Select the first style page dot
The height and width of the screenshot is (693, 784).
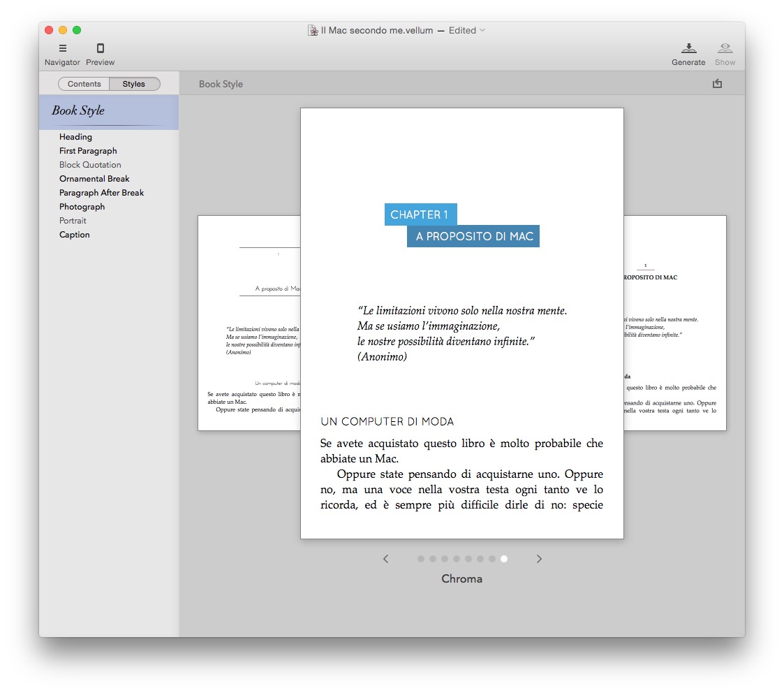coord(421,559)
